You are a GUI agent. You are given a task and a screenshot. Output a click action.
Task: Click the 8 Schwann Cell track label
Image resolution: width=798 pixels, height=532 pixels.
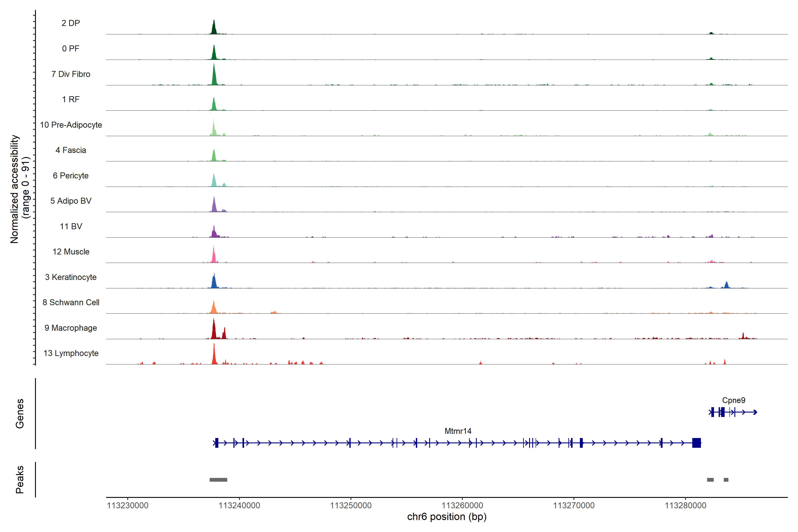(x=70, y=302)
